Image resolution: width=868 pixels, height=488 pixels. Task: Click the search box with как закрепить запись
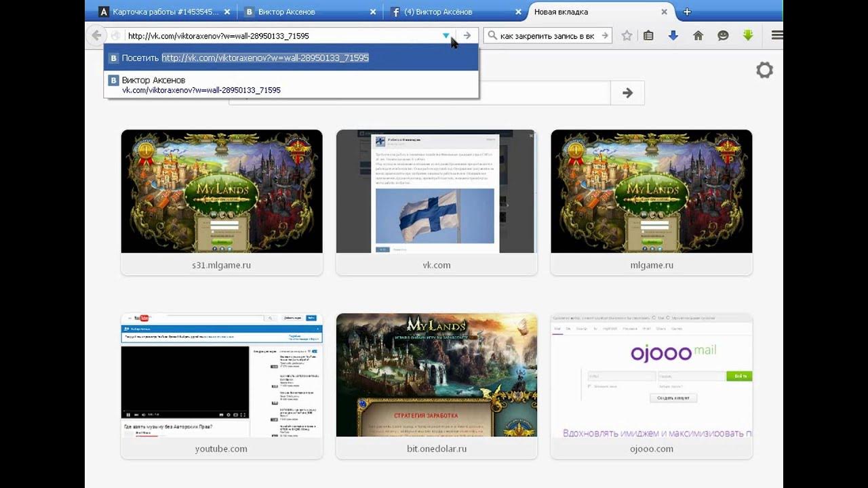point(547,36)
